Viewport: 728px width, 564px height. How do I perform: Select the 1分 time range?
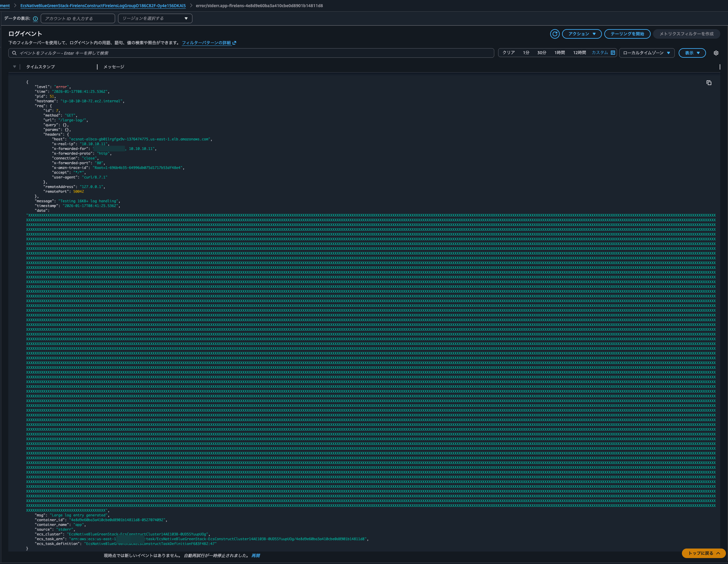pyautogui.click(x=526, y=53)
